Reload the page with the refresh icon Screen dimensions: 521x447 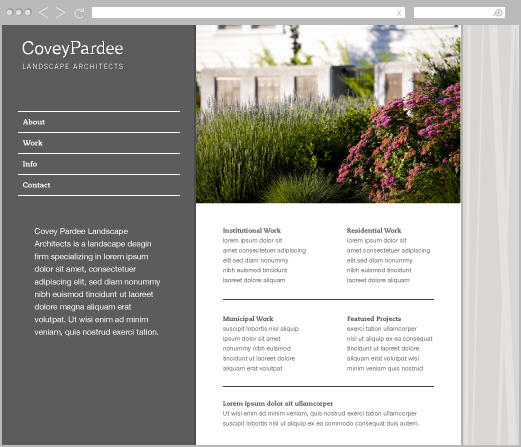point(79,13)
